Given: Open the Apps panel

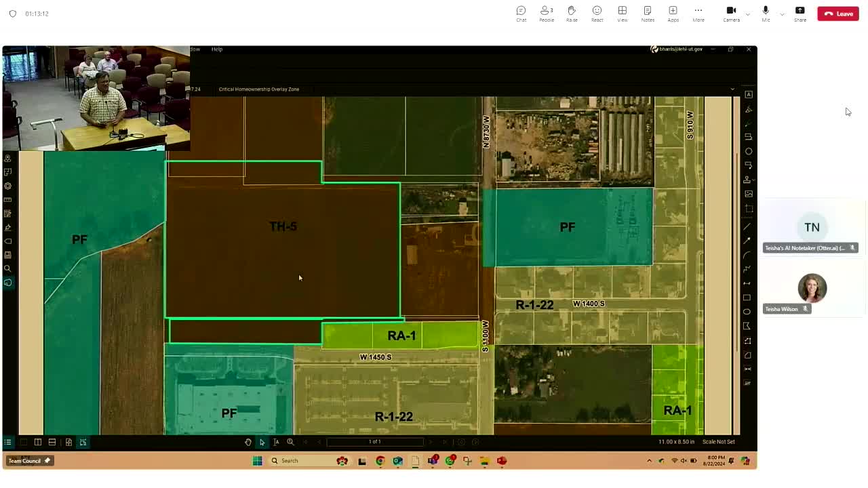Looking at the screenshot, I should 673,14.
